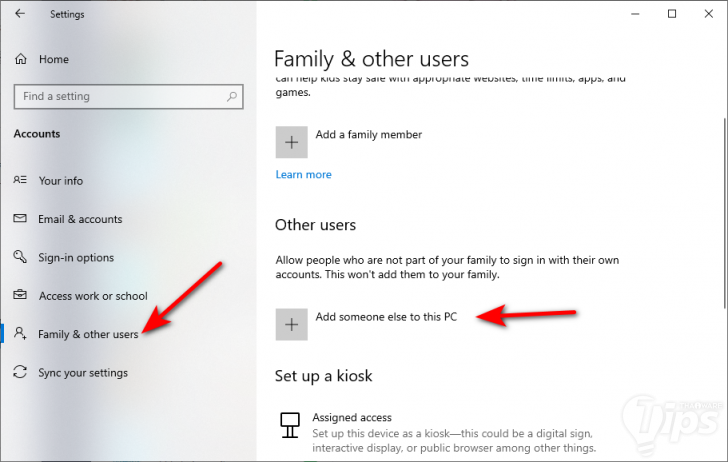
Task: Go to Sign-in options
Action: 76,257
